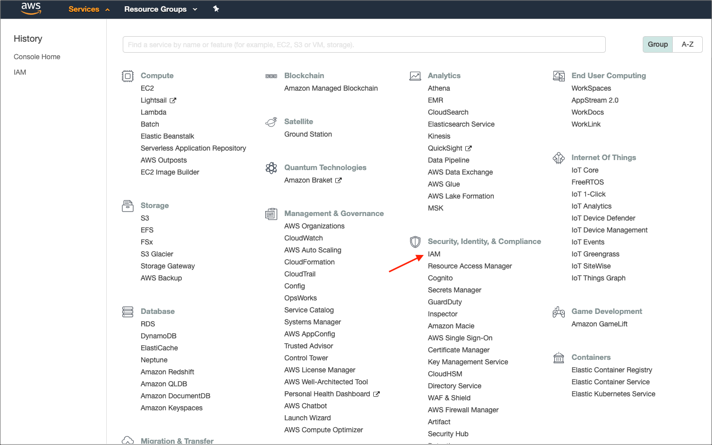Click the Analytics chart icon
Screen dimensions: 712x445
415,76
